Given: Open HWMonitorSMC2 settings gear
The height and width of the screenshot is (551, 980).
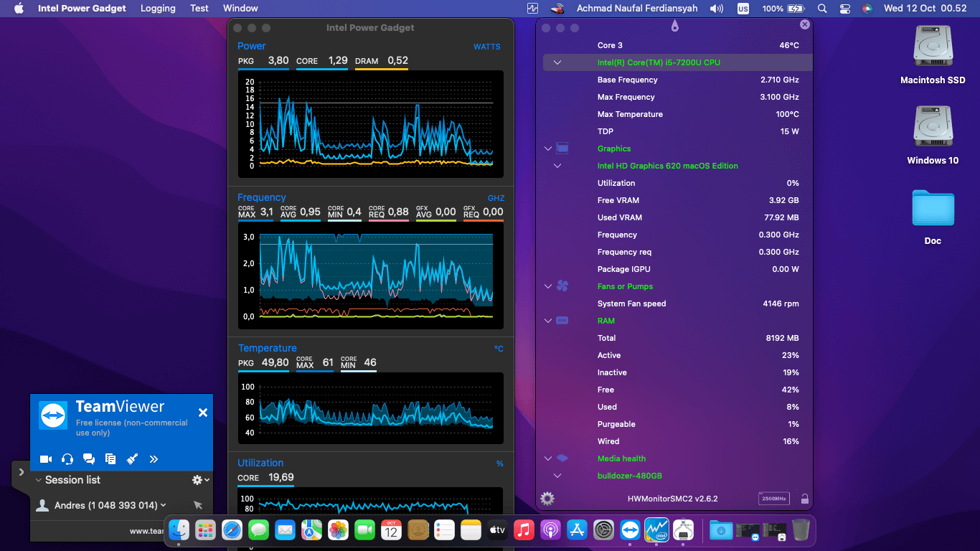Looking at the screenshot, I should [547, 499].
